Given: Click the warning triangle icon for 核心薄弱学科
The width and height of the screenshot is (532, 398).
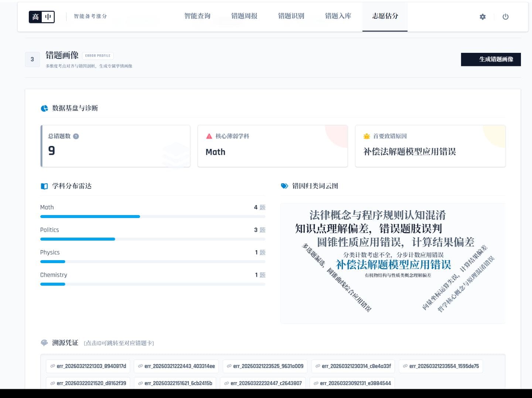Looking at the screenshot, I should (209, 136).
